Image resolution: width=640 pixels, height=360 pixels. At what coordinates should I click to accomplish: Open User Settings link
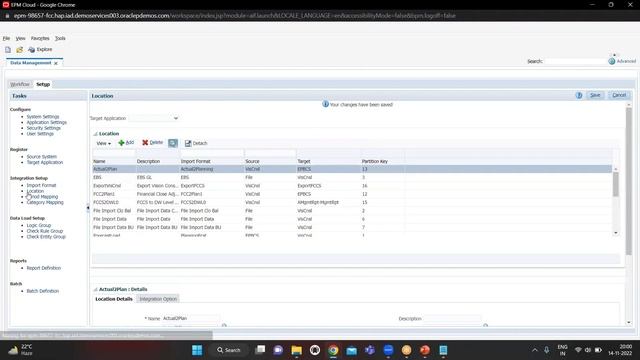click(40, 134)
